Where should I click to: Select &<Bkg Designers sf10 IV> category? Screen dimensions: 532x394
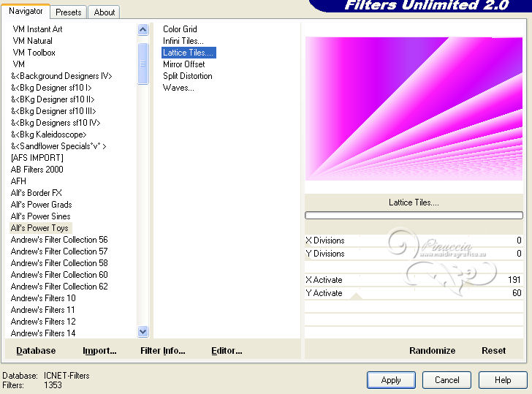click(56, 123)
